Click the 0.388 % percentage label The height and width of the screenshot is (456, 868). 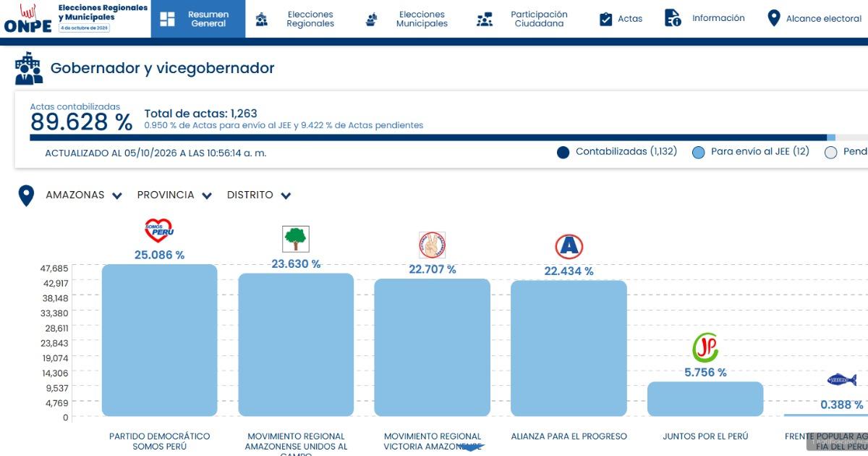coord(841,405)
